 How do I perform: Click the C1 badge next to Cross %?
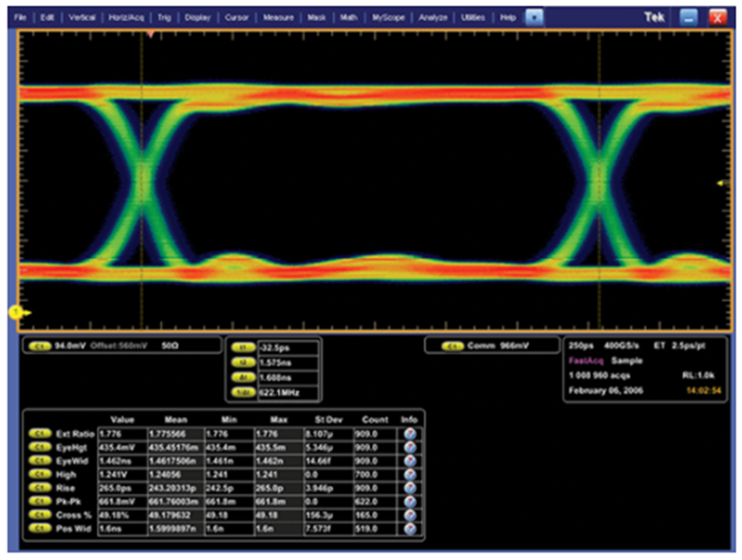click(x=41, y=516)
